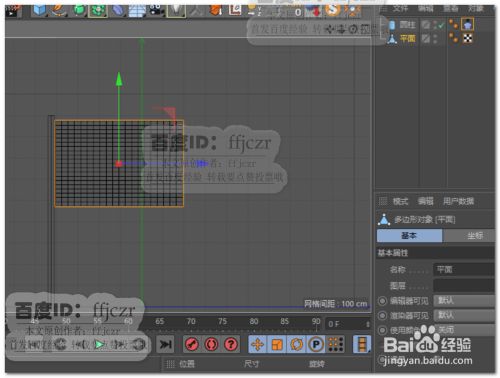Add a Camera object
The height and width of the screenshot is (378, 500).
pyautogui.click(x=156, y=10)
